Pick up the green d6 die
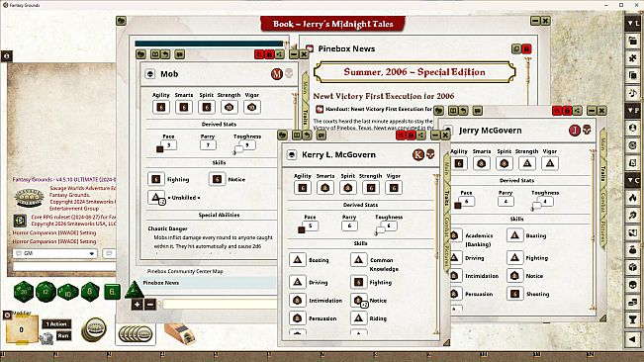 tap(112, 292)
